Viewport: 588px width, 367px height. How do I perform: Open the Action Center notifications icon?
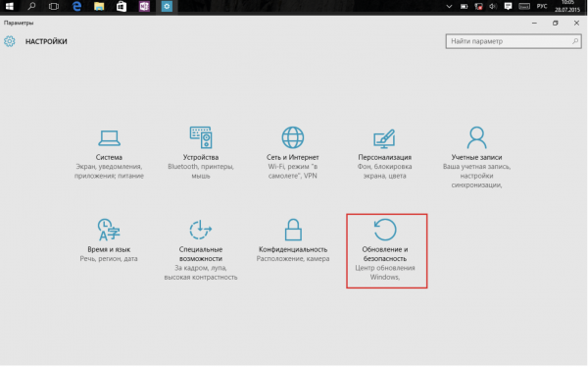click(x=508, y=7)
